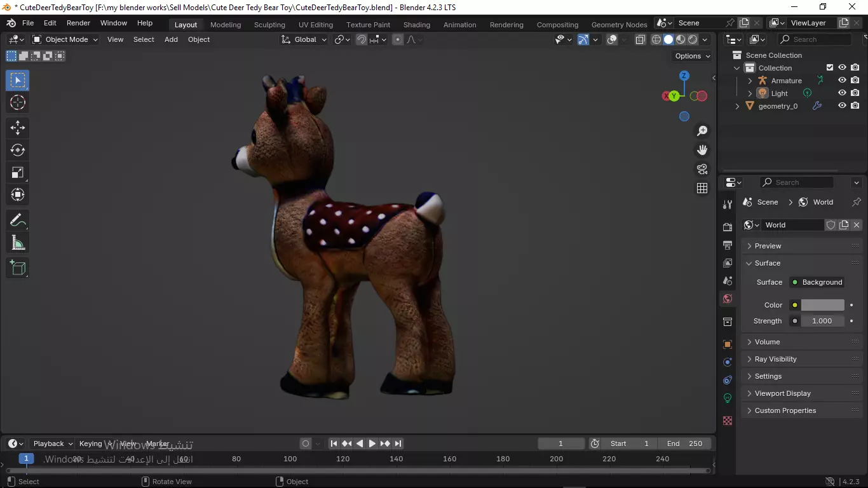Select the Transform tool
Image resolution: width=868 pixels, height=488 pixels.
coord(18,194)
